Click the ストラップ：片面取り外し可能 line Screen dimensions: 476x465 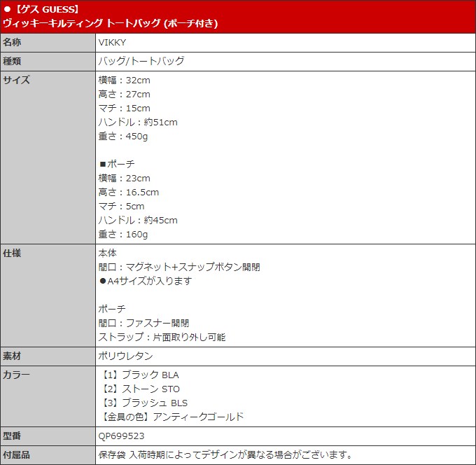(x=162, y=337)
